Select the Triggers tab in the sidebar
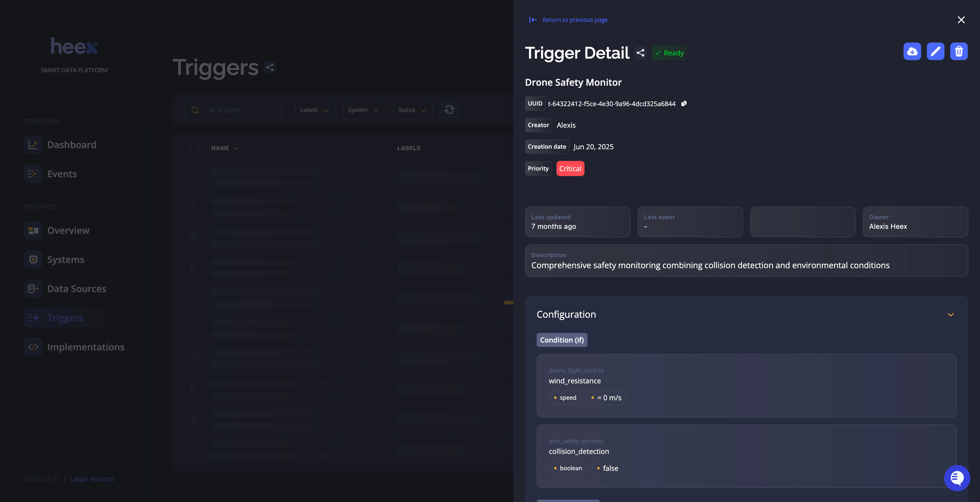980x502 pixels. click(x=65, y=317)
